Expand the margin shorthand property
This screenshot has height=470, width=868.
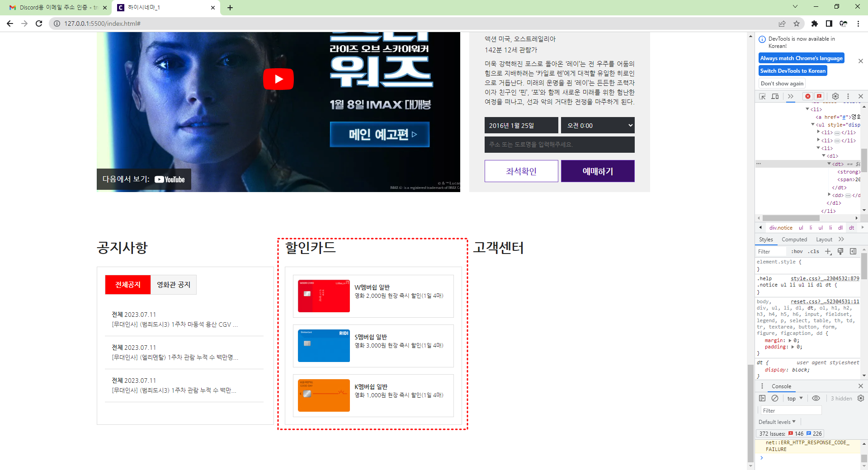click(790, 341)
